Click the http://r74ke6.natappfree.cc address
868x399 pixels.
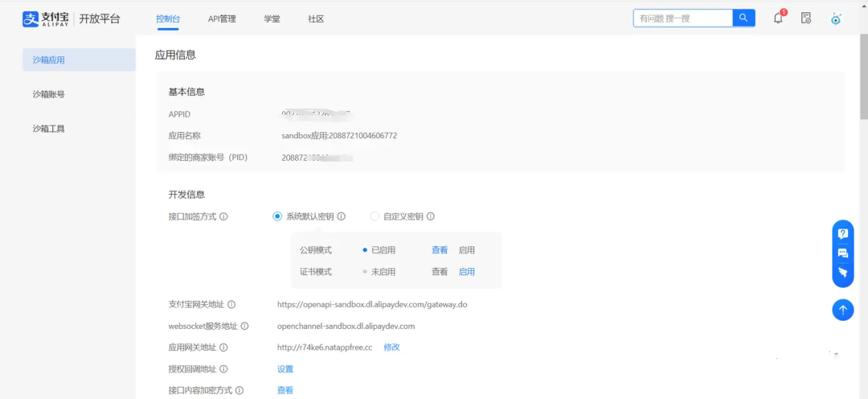[x=325, y=348]
